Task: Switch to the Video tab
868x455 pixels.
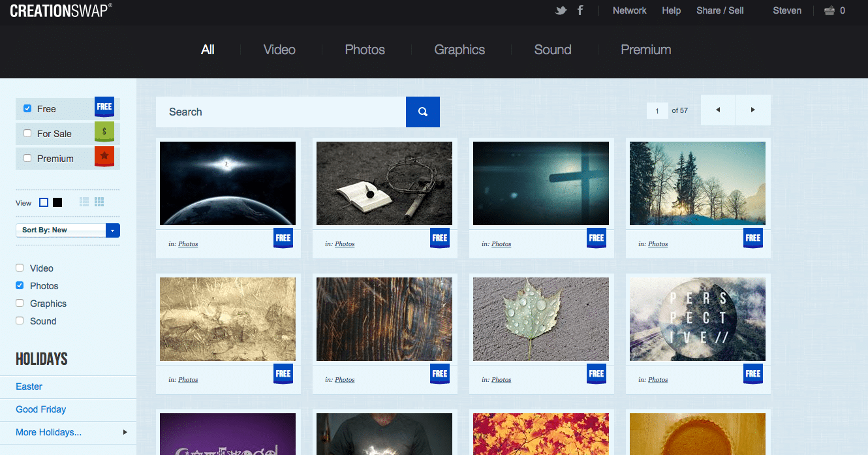Action: click(279, 50)
